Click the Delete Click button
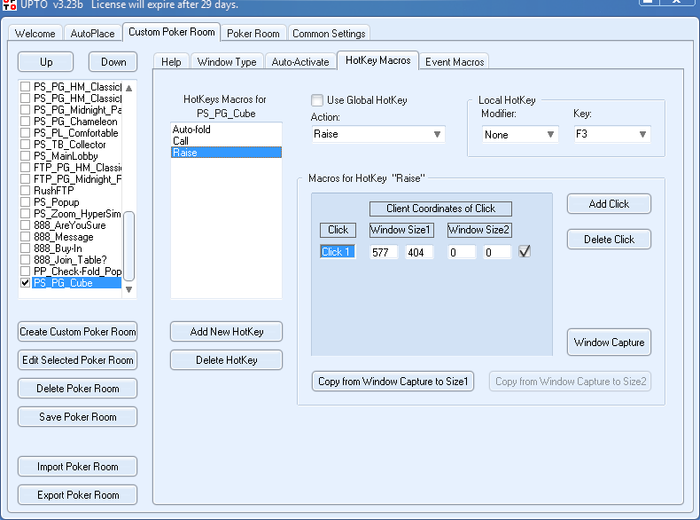 [609, 239]
